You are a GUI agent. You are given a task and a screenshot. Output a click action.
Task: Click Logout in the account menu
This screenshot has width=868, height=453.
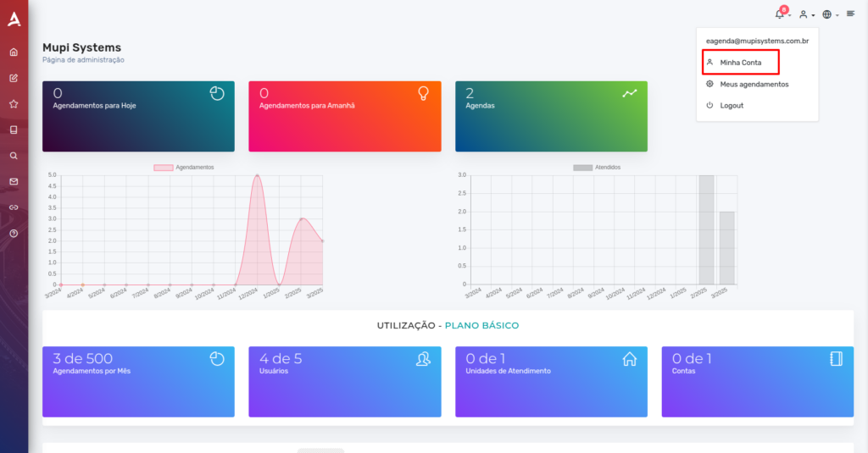[732, 106]
